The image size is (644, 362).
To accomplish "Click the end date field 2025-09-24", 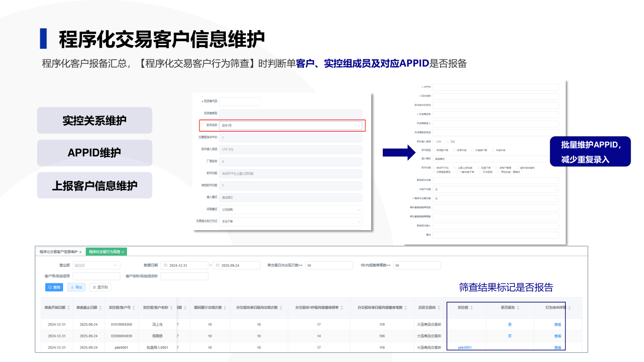I will point(236,265).
